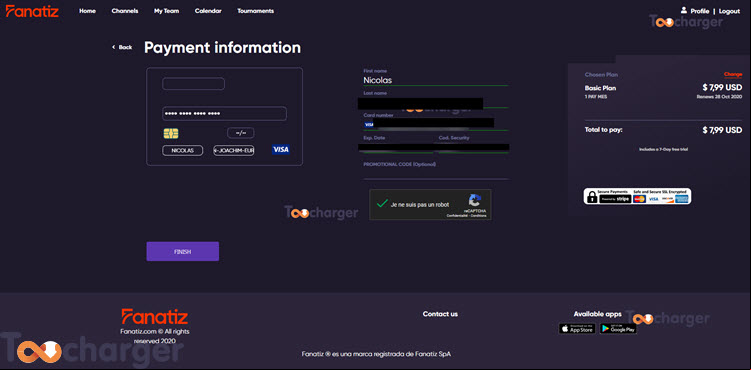Screen dimensions: 751x370
Task: Open My Team page
Action: click(x=166, y=11)
